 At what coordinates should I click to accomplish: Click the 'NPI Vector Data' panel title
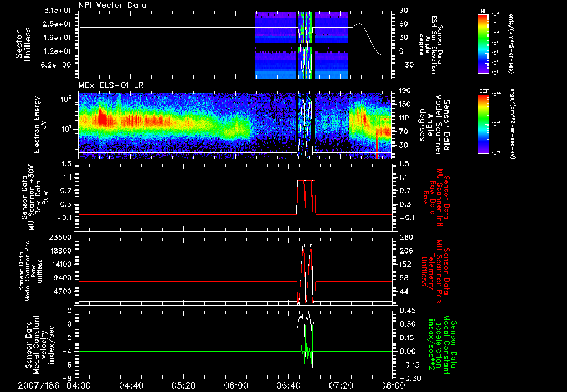click(112, 5)
